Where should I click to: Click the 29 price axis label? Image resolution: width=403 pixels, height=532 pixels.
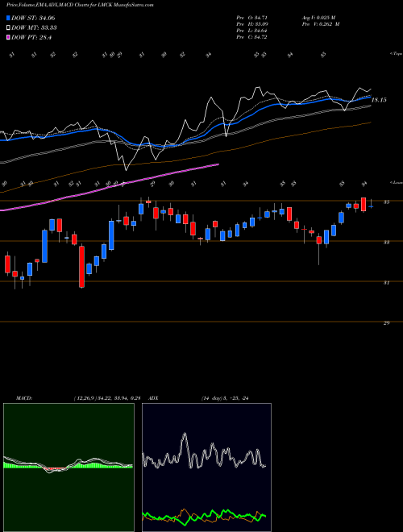386,323
